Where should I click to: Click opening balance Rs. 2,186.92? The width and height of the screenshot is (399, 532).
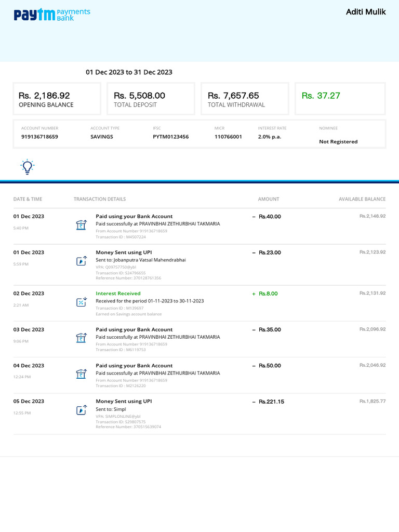point(44,96)
